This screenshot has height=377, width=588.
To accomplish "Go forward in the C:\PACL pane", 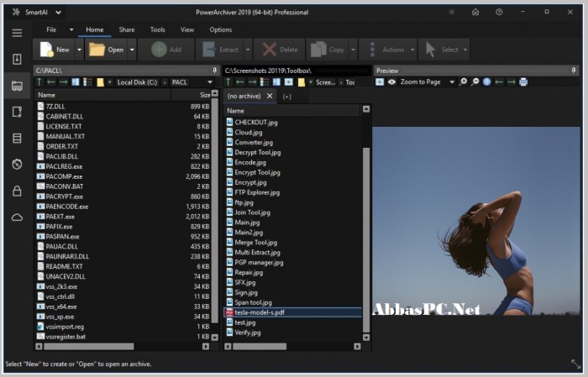I will pos(63,82).
